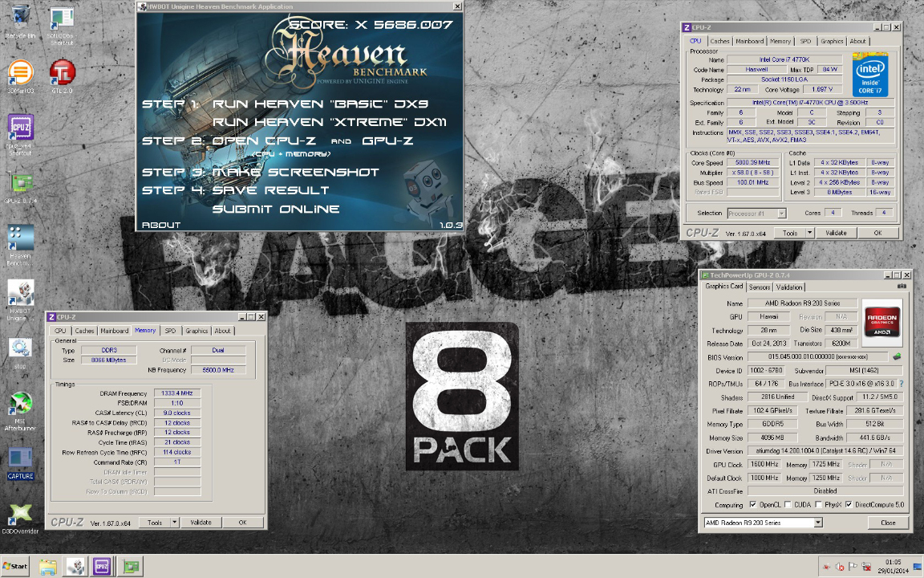This screenshot has width=924, height=578.
Task: Toggle the DirectCompute 5.0 checkbox
Action: pos(849,505)
